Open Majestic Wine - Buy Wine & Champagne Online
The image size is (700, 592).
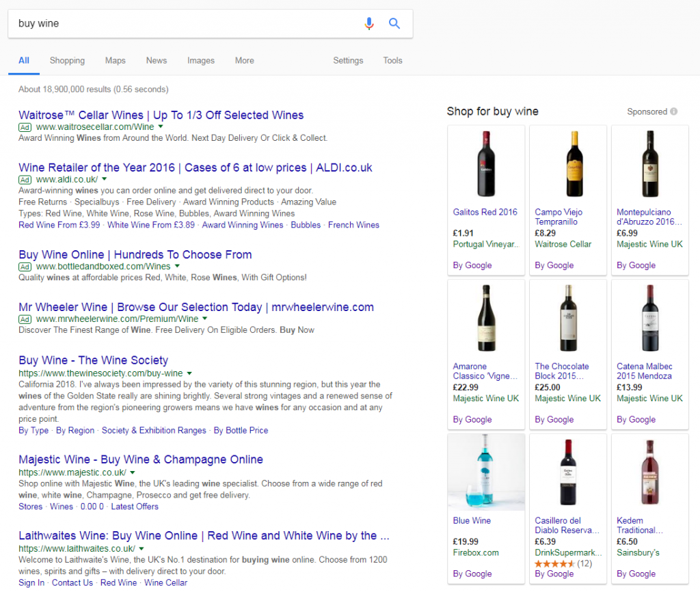pyautogui.click(x=141, y=459)
